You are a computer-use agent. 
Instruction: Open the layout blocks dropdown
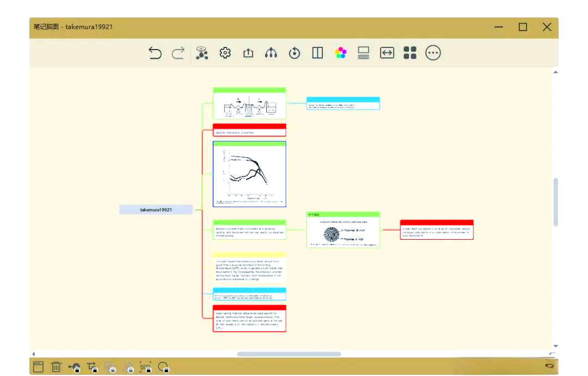click(410, 53)
